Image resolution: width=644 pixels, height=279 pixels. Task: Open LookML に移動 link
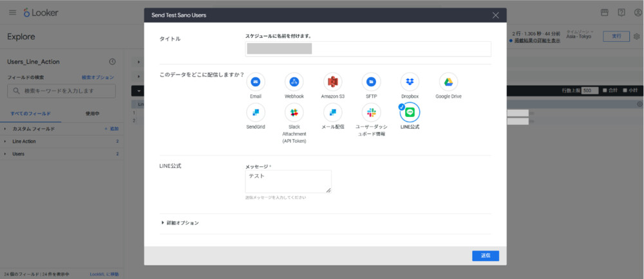coord(104,274)
